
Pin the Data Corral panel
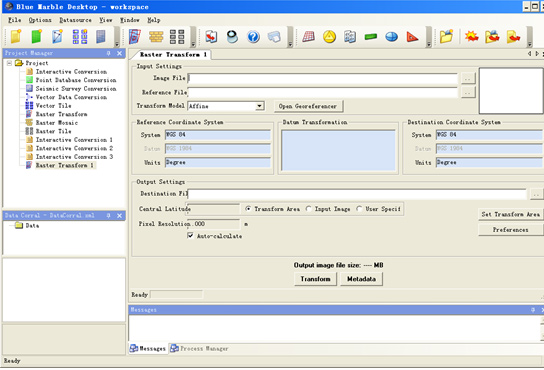[x=109, y=216]
